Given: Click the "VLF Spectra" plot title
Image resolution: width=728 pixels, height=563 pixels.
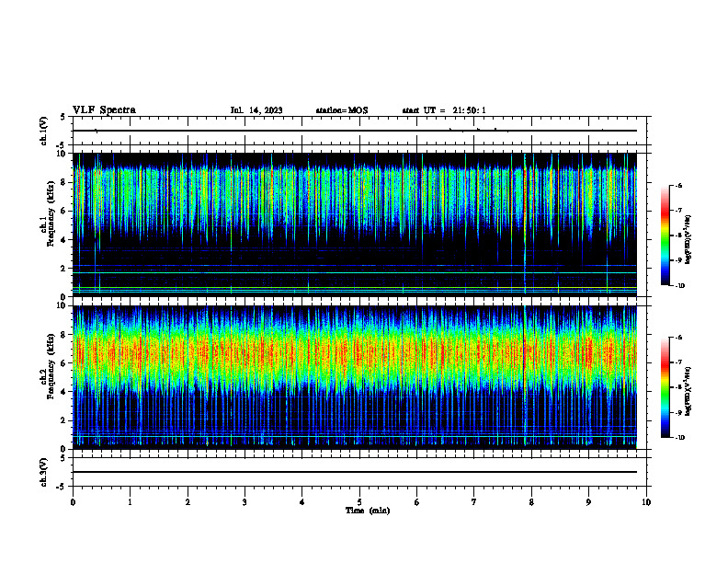Looking at the screenshot, I should (x=104, y=110).
